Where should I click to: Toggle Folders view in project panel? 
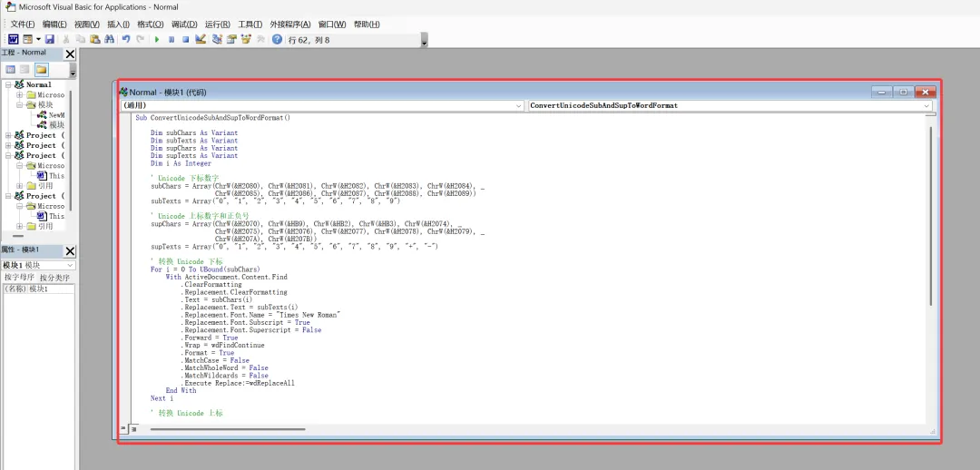point(41,69)
